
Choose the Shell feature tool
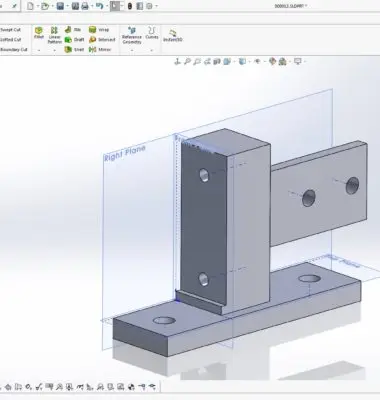pyautogui.click(x=74, y=49)
